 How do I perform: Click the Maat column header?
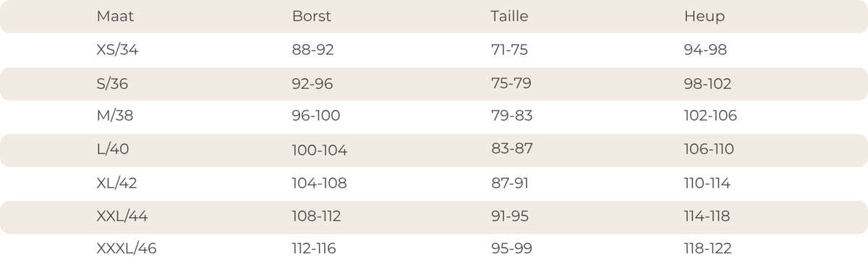115,16
